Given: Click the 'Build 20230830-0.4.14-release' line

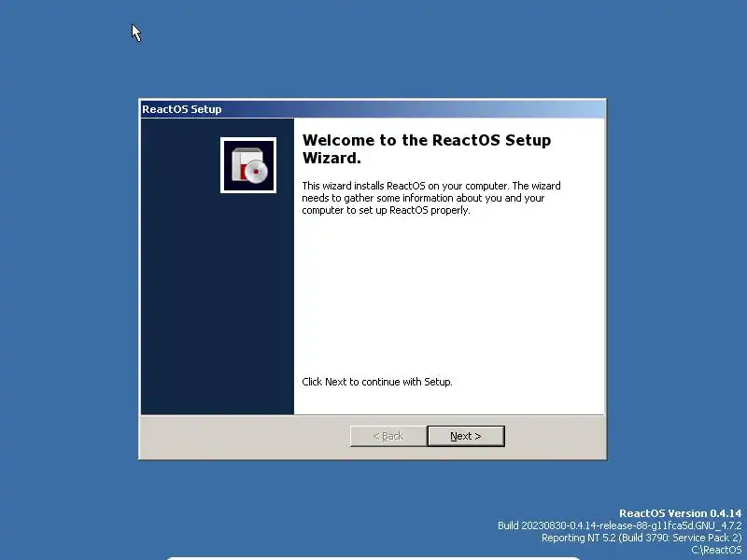Looking at the screenshot, I should [620, 525].
